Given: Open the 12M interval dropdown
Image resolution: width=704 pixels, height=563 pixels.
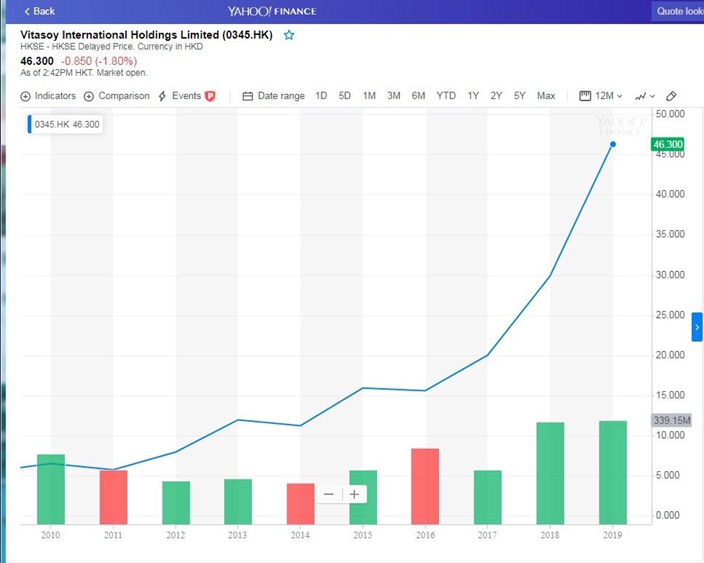Looking at the screenshot, I should 608,96.
